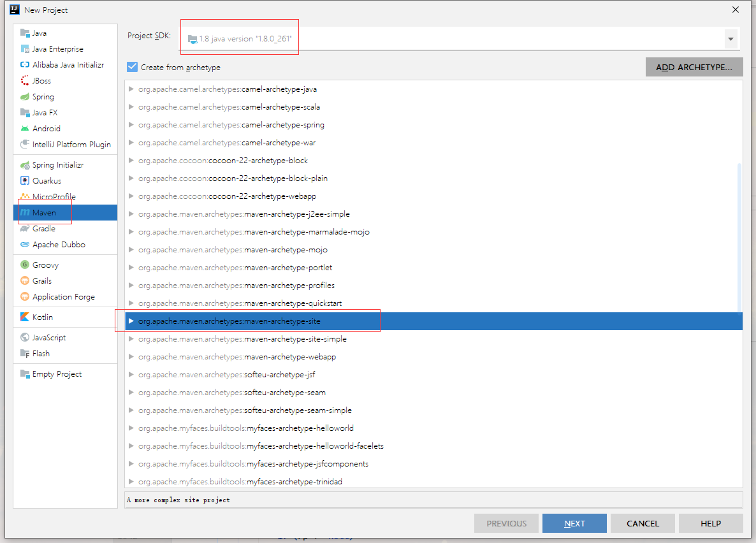Click the Project SDK combo field text
The height and width of the screenshot is (543, 756).
(x=245, y=39)
